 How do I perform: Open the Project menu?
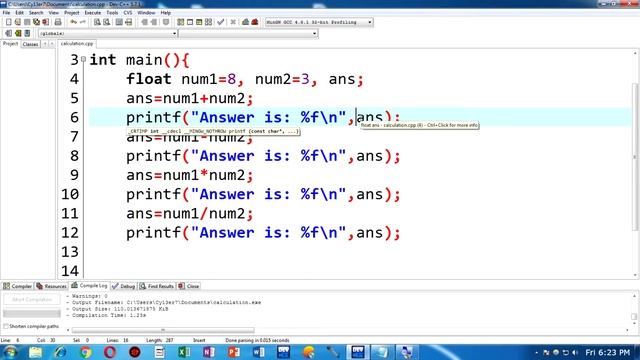click(x=71, y=13)
